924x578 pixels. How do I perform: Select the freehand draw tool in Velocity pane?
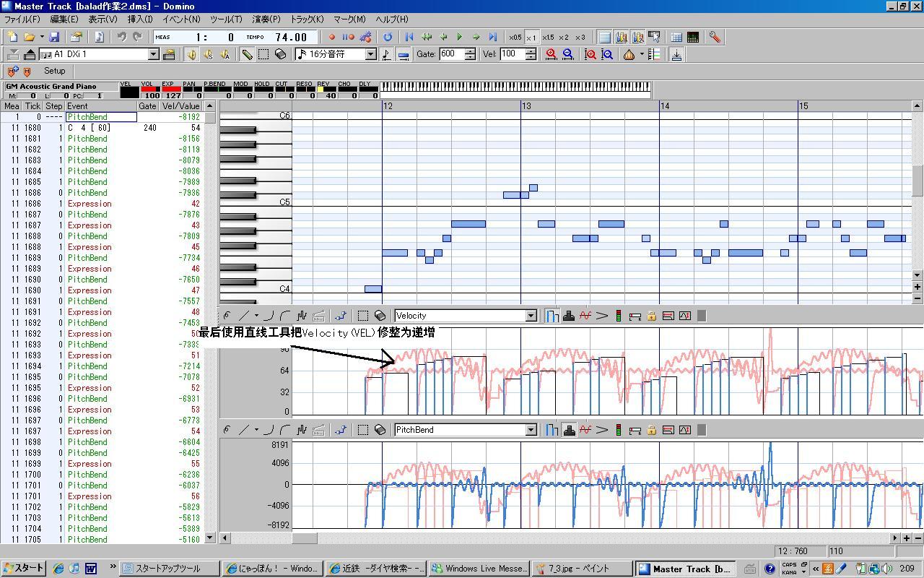coord(227,316)
